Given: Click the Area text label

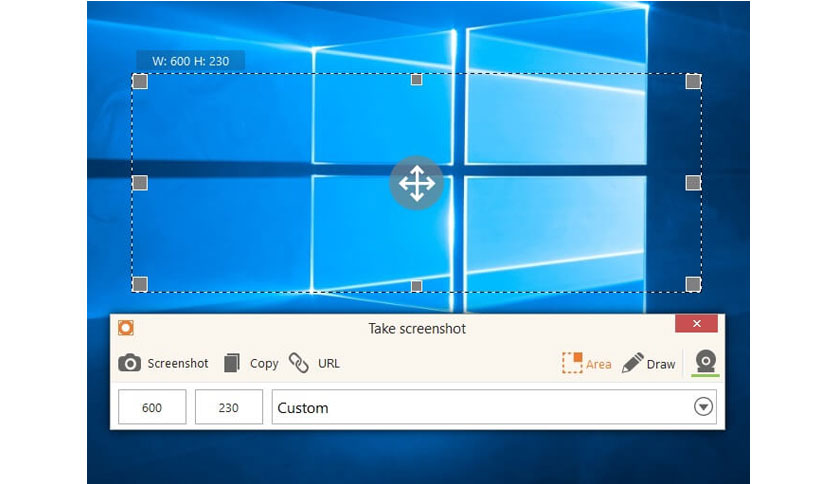Looking at the screenshot, I should tap(598, 365).
